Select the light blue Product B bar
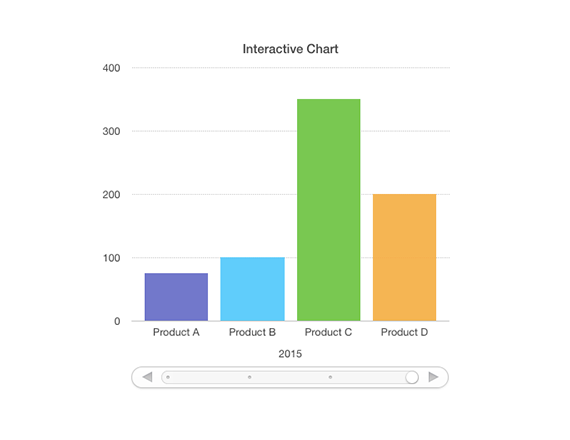The width and height of the screenshot is (570, 440). tap(252, 289)
